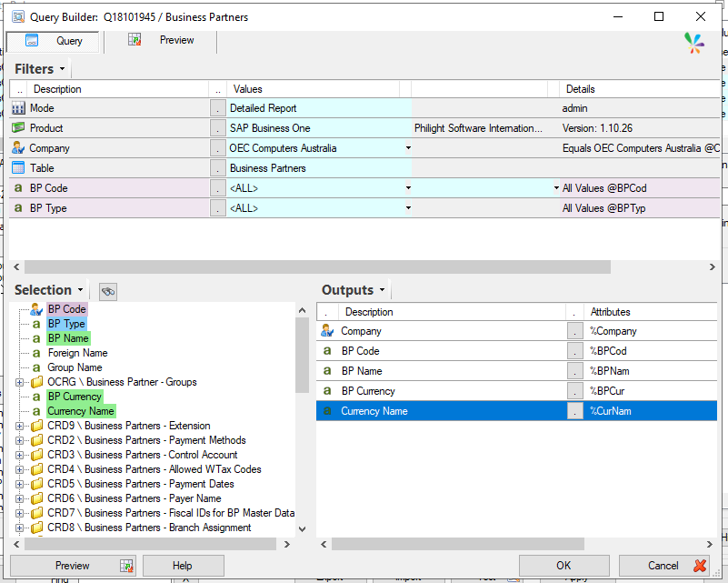728x583 pixels.
Task: Open the BP Code second-column dropdown arrow
Action: [556, 188]
